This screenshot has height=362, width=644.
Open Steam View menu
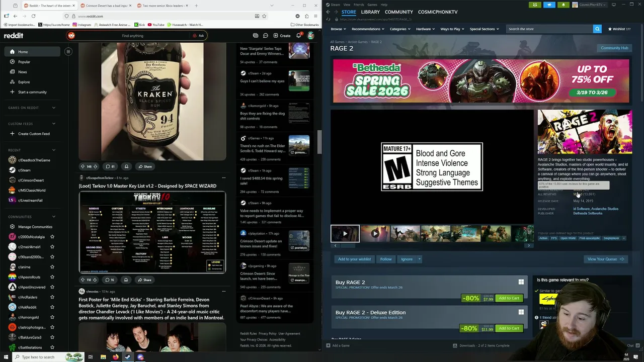click(347, 5)
